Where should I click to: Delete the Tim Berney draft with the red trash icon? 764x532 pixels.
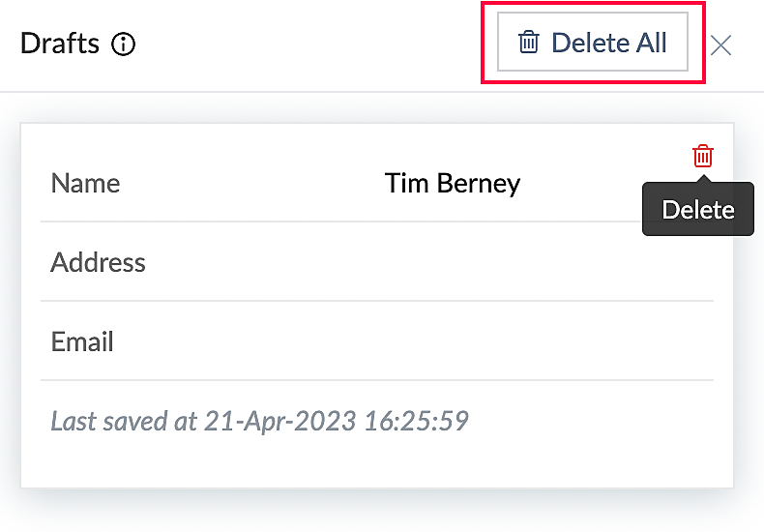(x=703, y=156)
